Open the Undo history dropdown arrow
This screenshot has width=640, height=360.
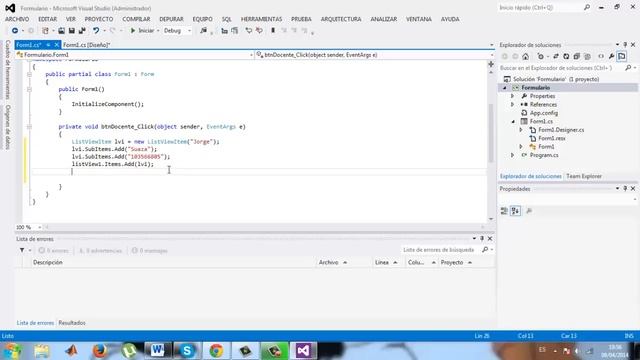[104, 31]
